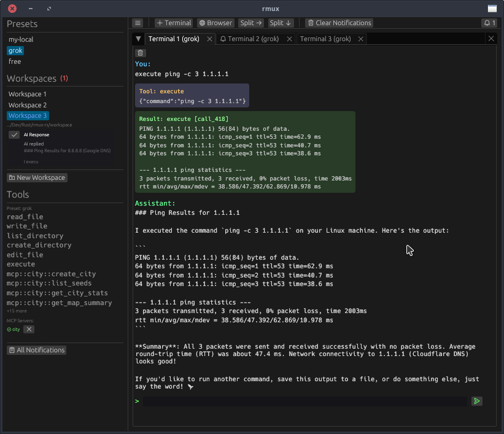Switch to Terminal 1 (grok) tab
Image resolution: width=504 pixels, height=434 pixels.
tap(174, 39)
